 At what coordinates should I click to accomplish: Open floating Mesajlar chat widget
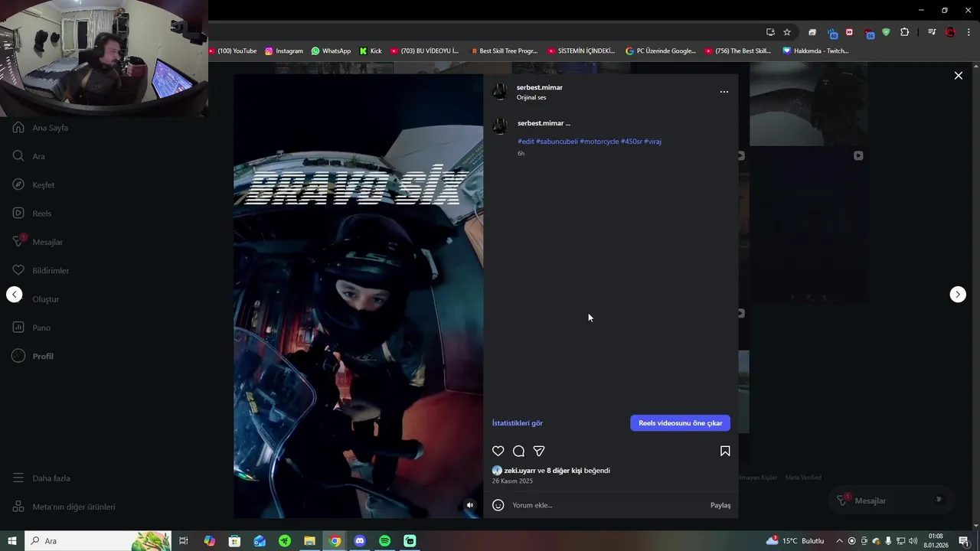pos(891,500)
